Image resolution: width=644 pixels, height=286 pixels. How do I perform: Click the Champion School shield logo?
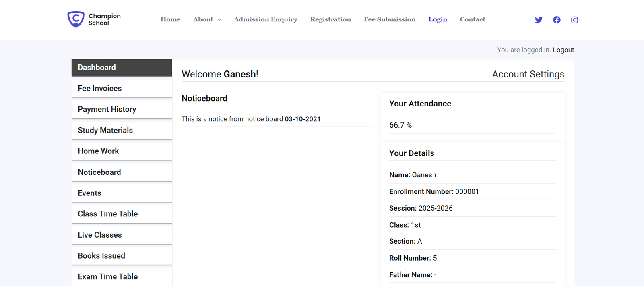tap(76, 19)
